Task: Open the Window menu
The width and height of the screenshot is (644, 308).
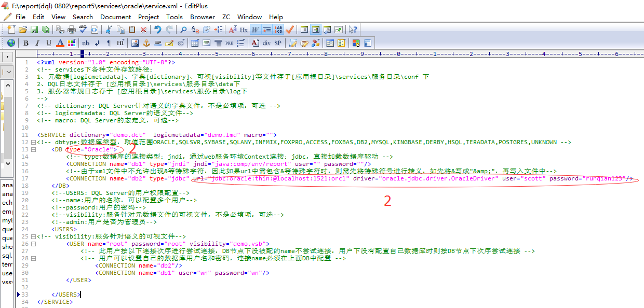Action: click(x=250, y=17)
